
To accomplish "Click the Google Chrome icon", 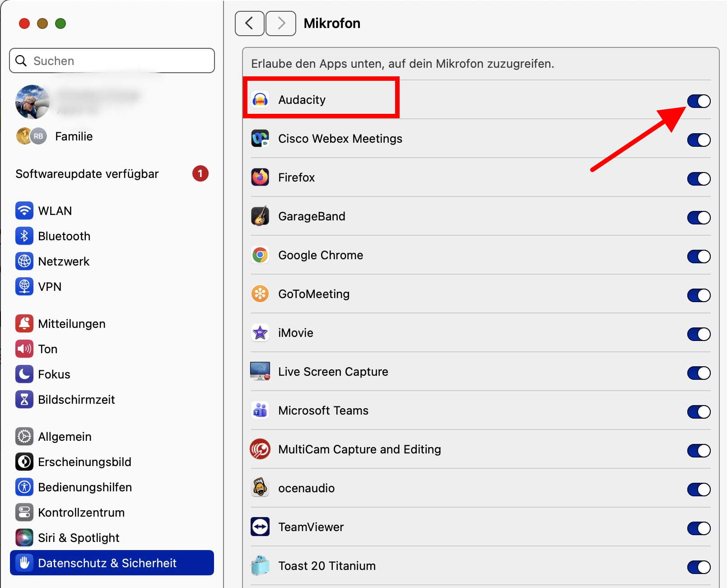I will 260,255.
